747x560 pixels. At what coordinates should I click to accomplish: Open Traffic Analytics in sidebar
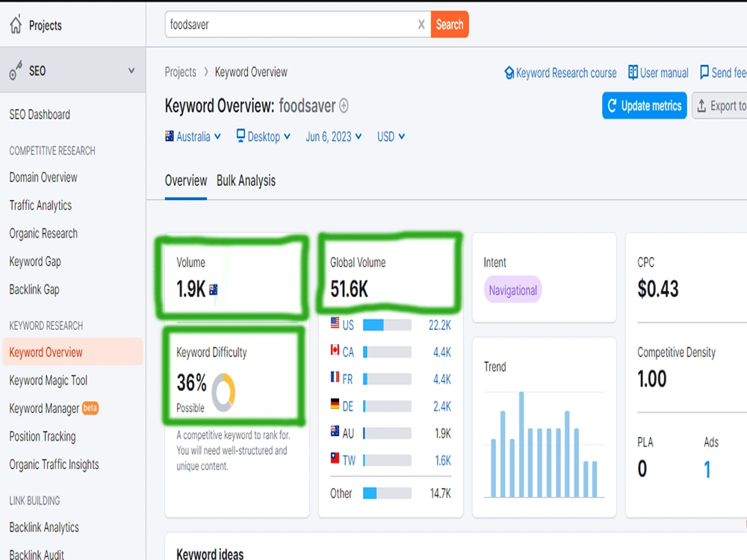40,206
